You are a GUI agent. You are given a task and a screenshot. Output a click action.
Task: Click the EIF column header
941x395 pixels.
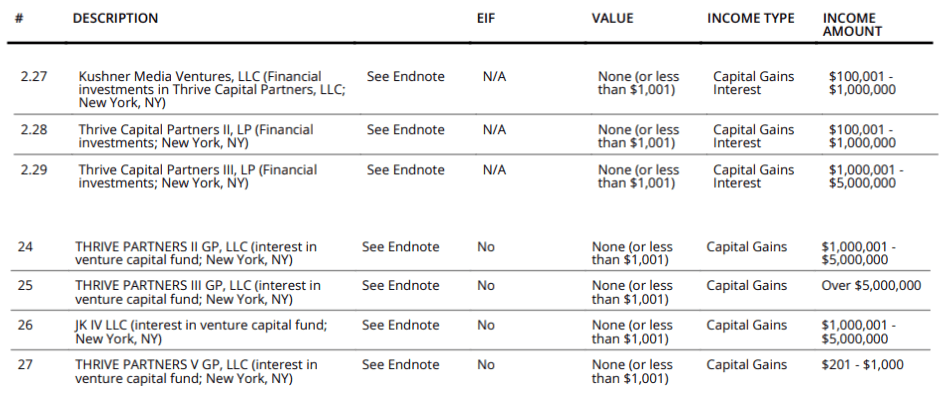pos(486,19)
